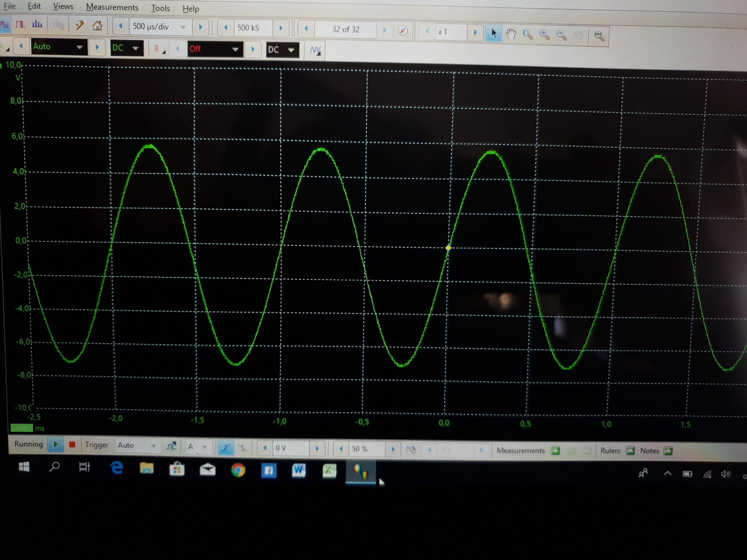The image size is (747, 560).
Task: Click the Home setup icon
Action: coord(97,26)
